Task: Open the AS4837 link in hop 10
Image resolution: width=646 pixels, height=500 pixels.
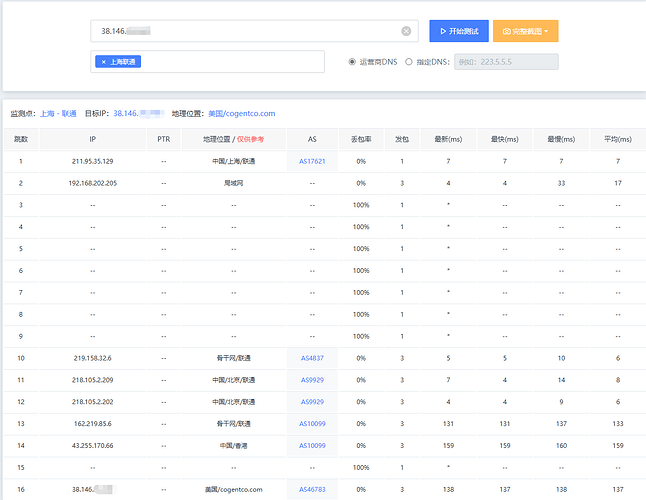Action: point(312,357)
